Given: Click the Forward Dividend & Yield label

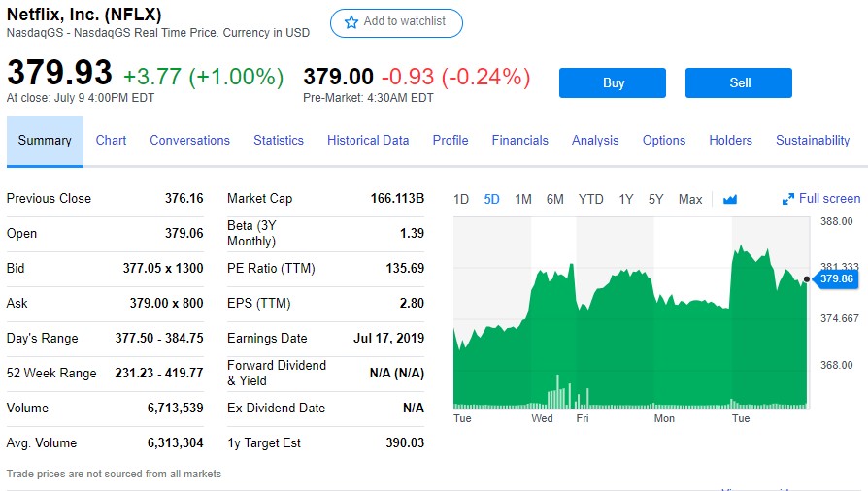Looking at the screenshot, I should pos(277,373).
